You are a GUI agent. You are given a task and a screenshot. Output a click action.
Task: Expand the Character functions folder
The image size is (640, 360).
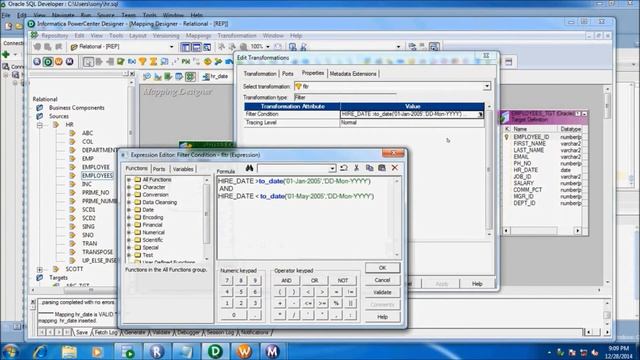[129, 187]
